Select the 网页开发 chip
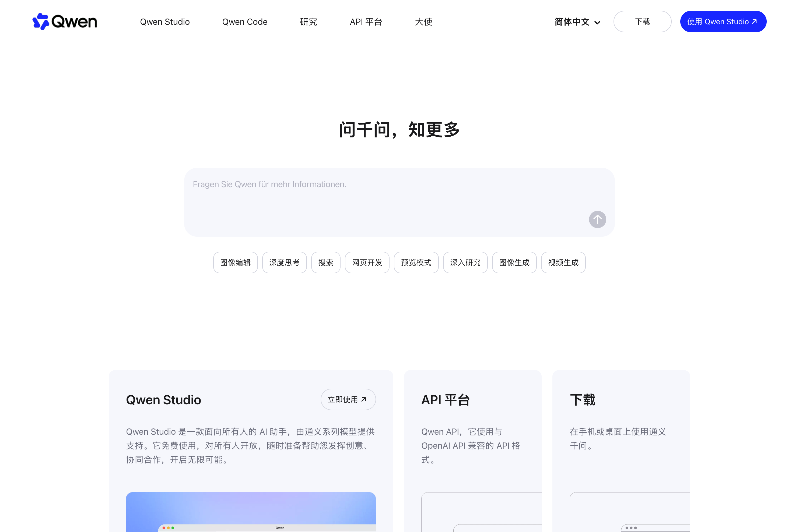The width and height of the screenshot is (799, 532). pyautogui.click(x=367, y=262)
